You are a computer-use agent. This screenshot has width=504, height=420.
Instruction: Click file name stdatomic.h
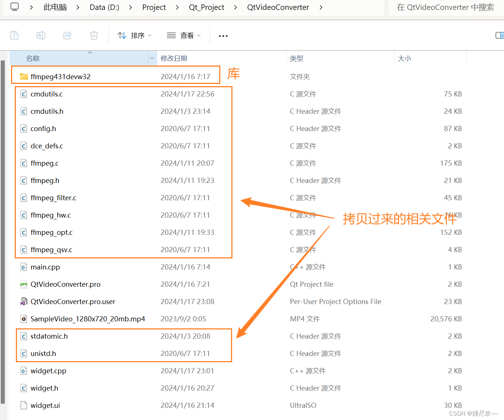[49, 336]
